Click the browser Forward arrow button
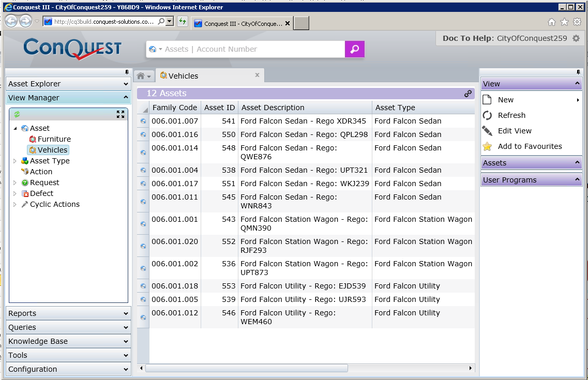Viewport: 588px width, 380px height. (x=25, y=21)
